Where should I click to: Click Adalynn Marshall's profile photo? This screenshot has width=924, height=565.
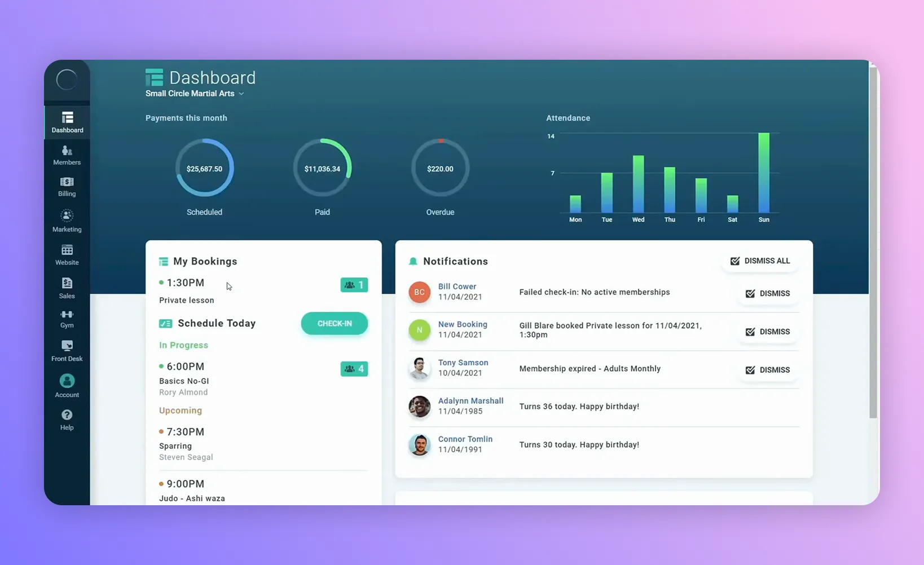[419, 407]
